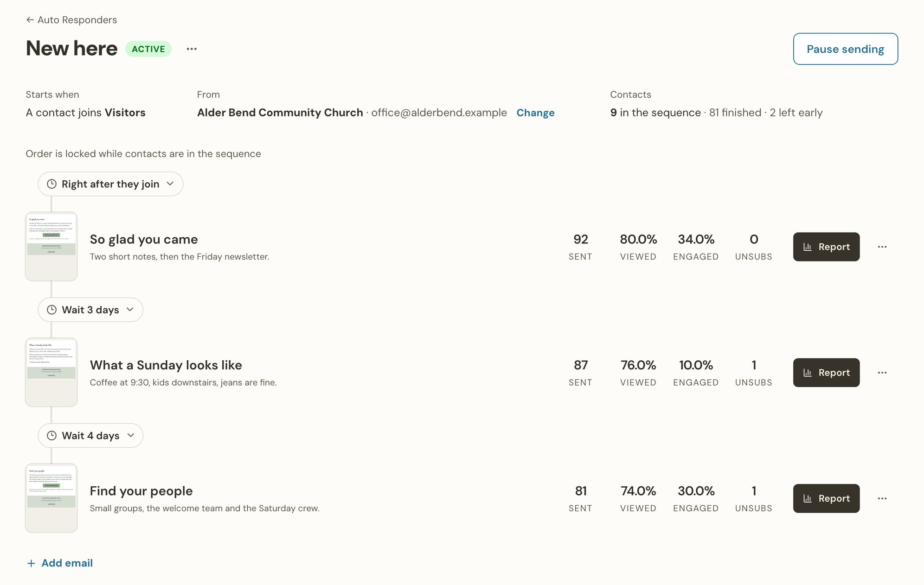The height and width of the screenshot is (585, 924).
Task: Click the Coffee at 9:30 description text
Action: pyautogui.click(x=183, y=382)
